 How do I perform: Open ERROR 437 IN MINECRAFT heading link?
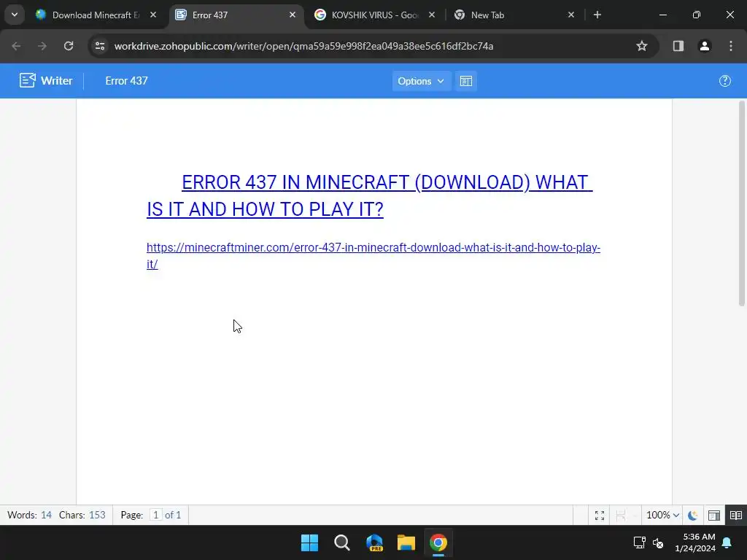(370, 195)
